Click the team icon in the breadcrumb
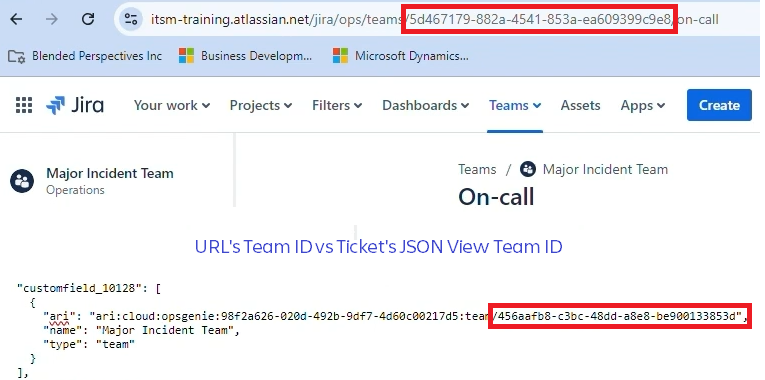Screen dimensions: 765x380 pos(528,169)
